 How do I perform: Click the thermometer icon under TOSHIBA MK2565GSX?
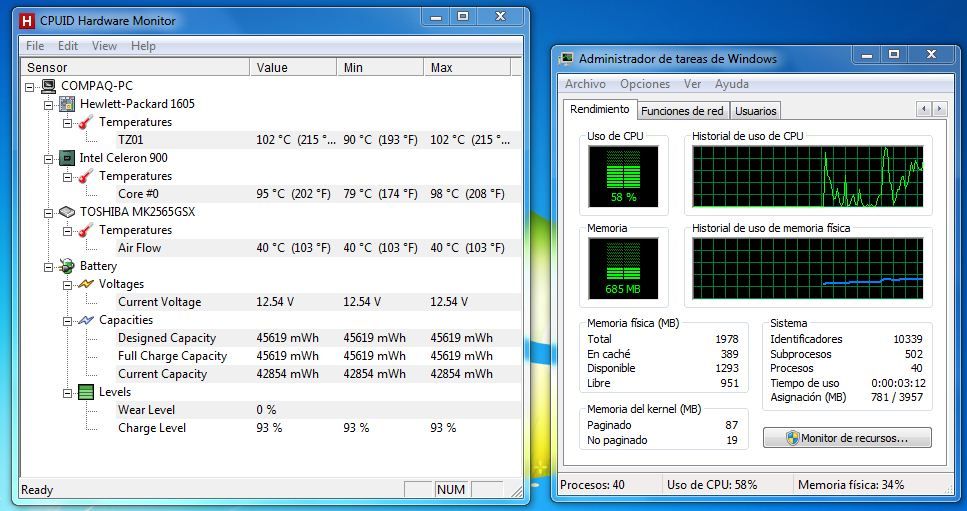(x=86, y=230)
